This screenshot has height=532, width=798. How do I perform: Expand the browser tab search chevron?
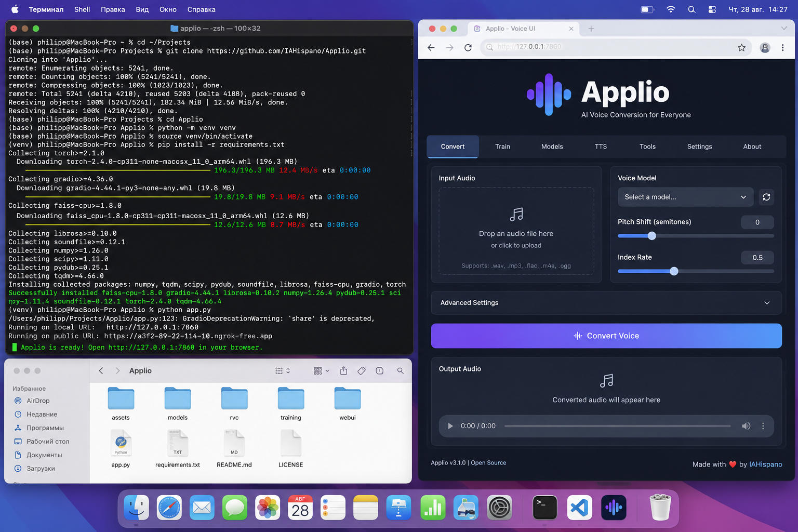click(784, 29)
